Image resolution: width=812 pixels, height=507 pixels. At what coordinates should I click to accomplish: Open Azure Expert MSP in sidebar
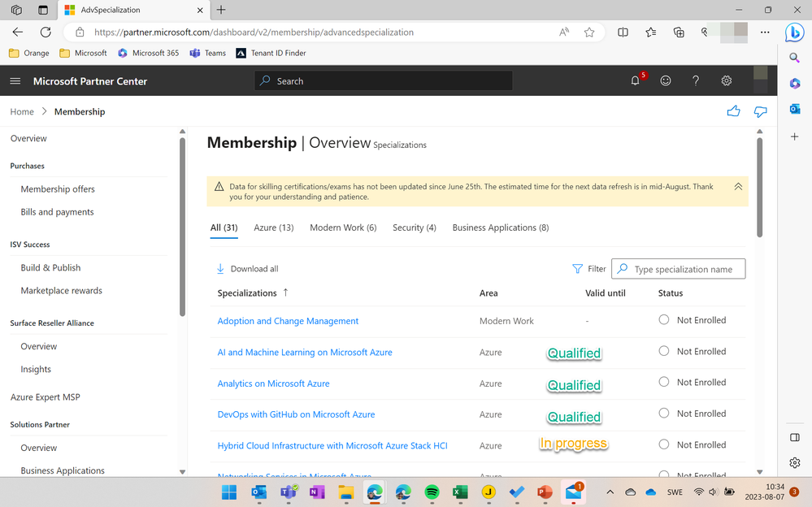tap(45, 397)
